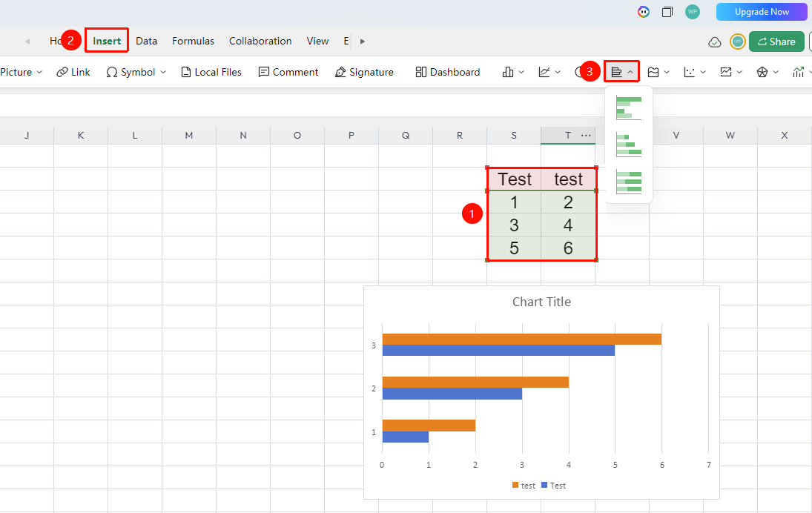Viewport: 812px width, 513px height.
Task: Switch to the Insert tab
Action: pos(107,41)
